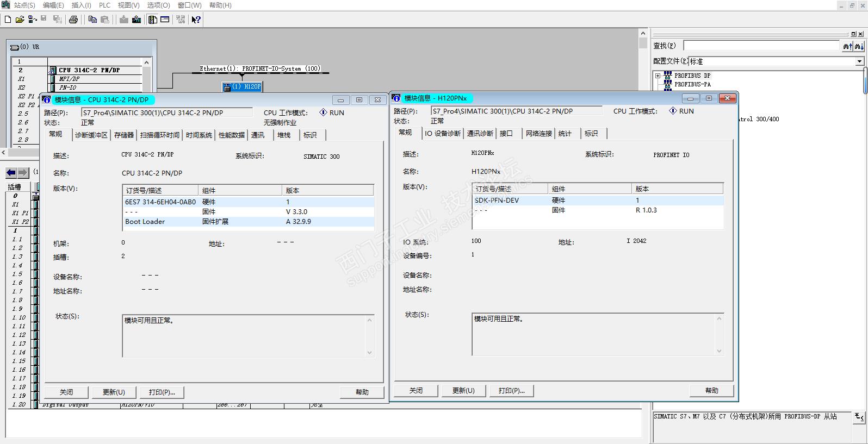
Task: Select the 6ES7 314-6EH04-0AB0 version row
Action: pos(249,202)
